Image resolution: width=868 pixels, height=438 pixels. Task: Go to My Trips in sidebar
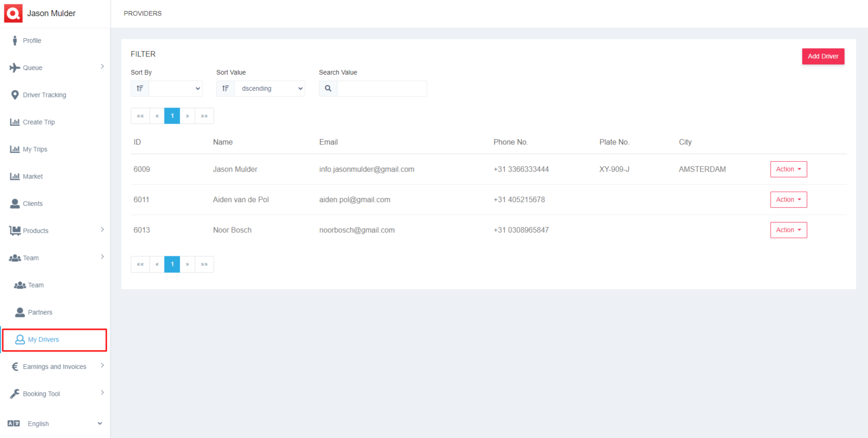[35, 150]
